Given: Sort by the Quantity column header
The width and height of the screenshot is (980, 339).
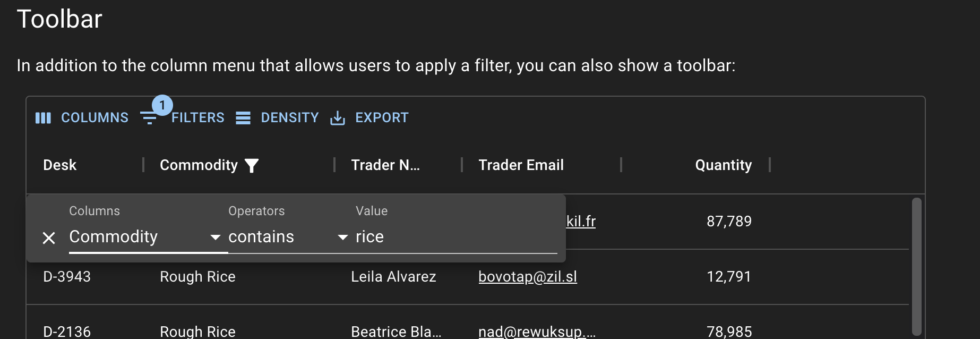Looking at the screenshot, I should coord(723,165).
